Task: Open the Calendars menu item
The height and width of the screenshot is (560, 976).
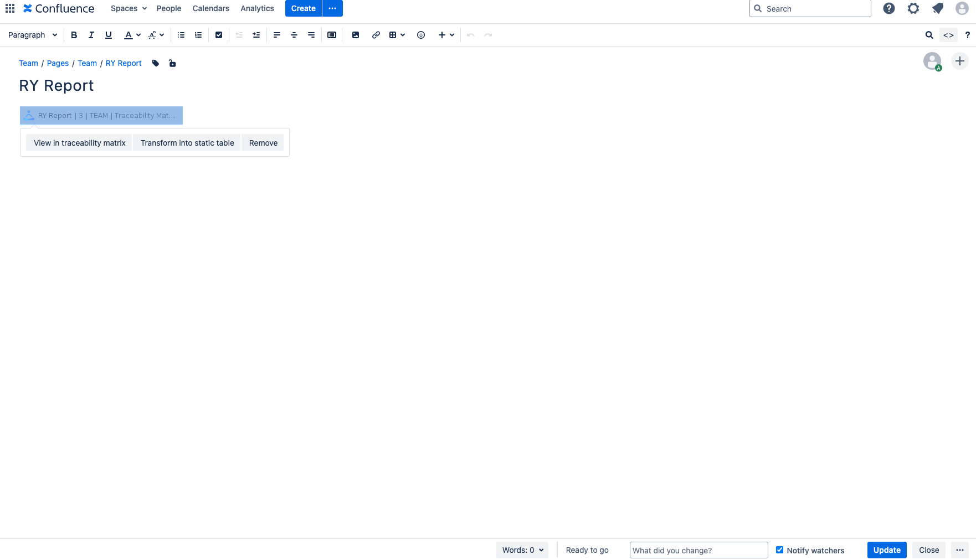Action: 210,8
